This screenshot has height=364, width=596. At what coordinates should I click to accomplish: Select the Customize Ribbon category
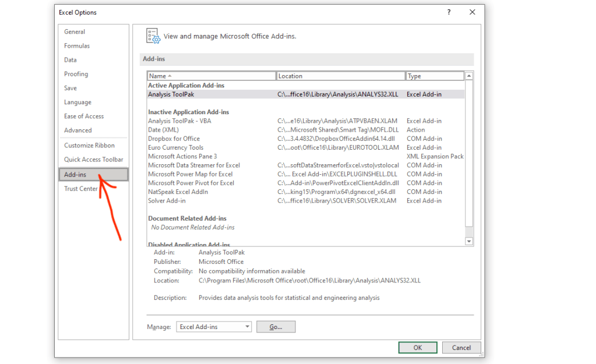coord(89,146)
